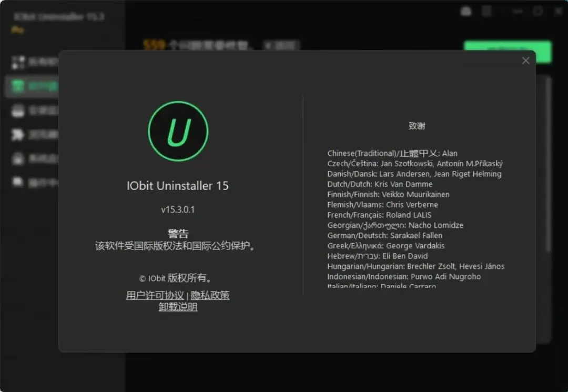Open the 用户许可协议 license agreement link
The height and width of the screenshot is (392, 568).
click(155, 295)
